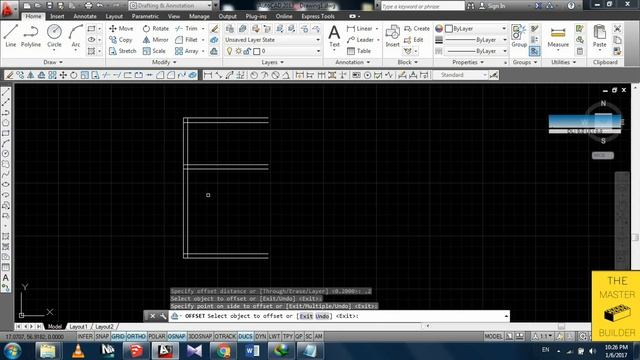
Task: Switch to the Parametric ribbon tab
Action: (145, 16)
